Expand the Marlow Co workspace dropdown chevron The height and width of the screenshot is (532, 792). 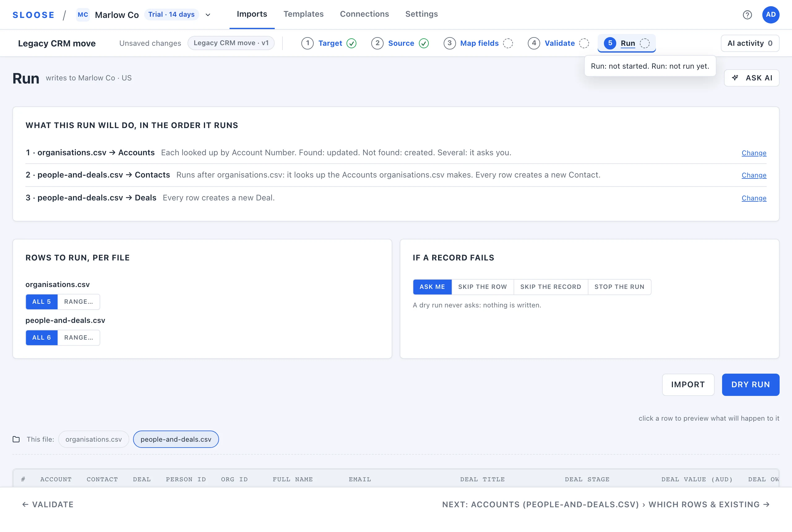(x=208, y=15)
